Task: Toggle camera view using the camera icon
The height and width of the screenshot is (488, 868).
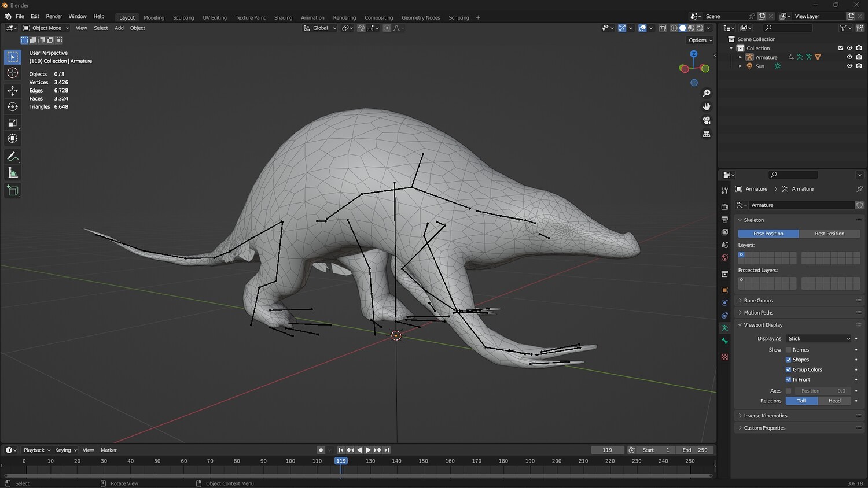Action: coord(707,120)
